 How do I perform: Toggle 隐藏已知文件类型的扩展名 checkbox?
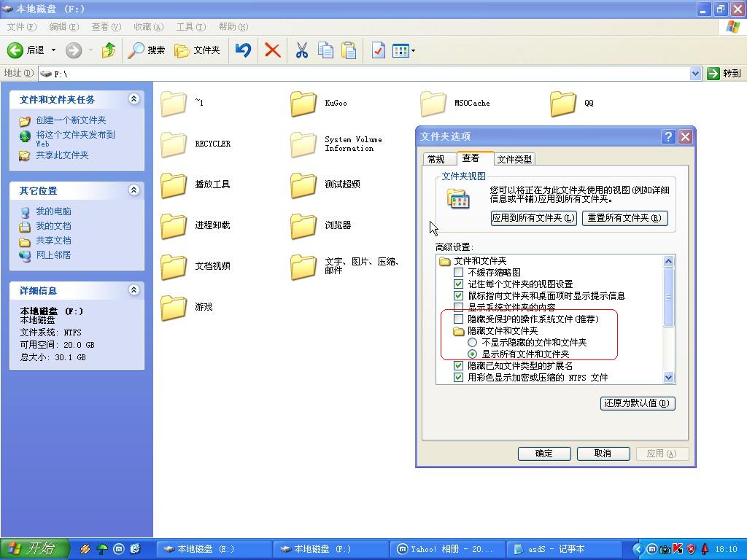pyautogui.click(x=458, y=366)
